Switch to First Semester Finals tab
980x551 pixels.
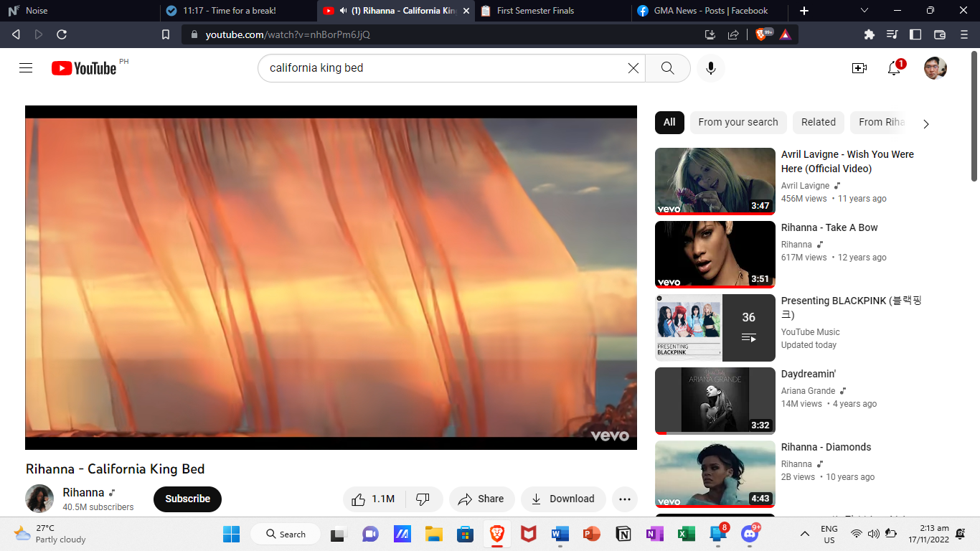[552, 11]
